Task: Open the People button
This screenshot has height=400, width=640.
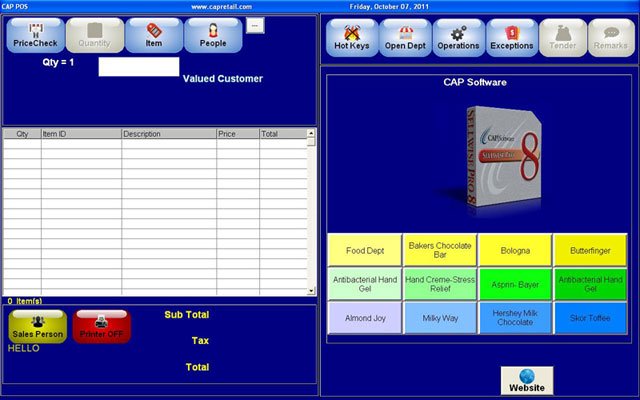Action: click(x=213, y=36)
